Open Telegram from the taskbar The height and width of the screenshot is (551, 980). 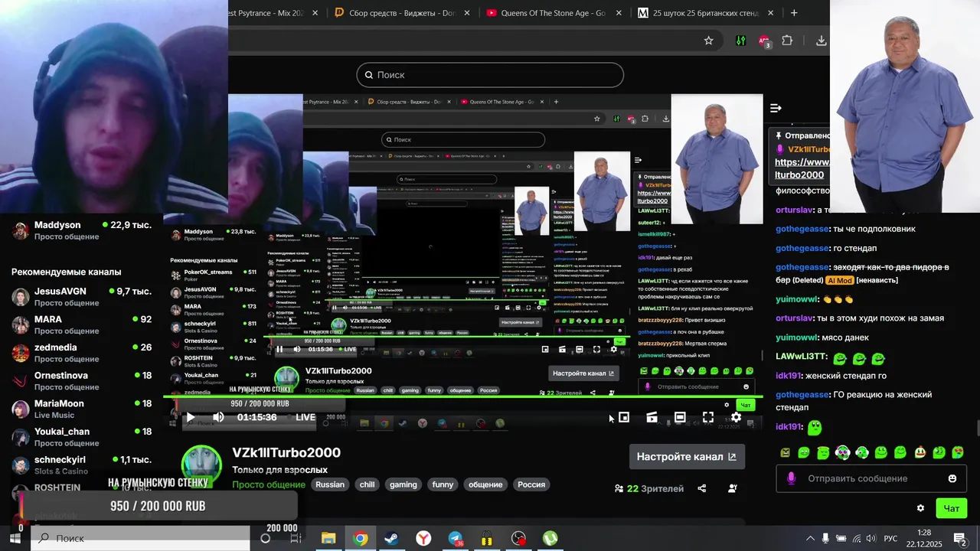click(x=456, y=538)
